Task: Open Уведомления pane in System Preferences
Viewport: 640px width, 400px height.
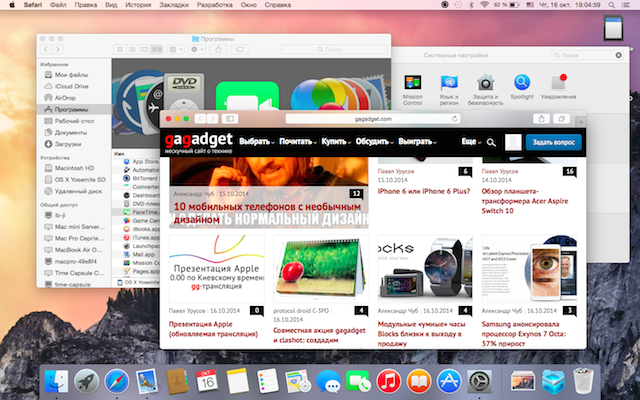Action: tap(558, 87)
